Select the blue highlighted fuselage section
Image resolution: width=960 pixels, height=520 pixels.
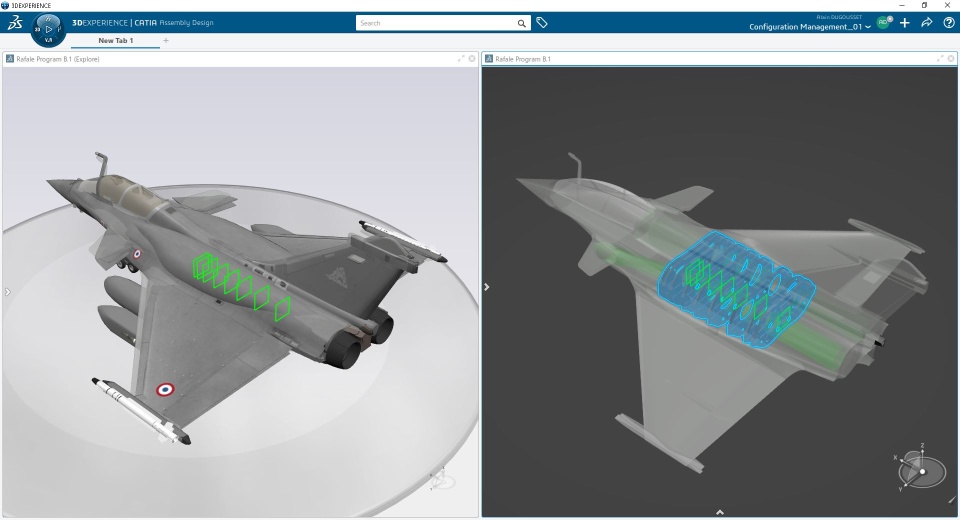737,290
